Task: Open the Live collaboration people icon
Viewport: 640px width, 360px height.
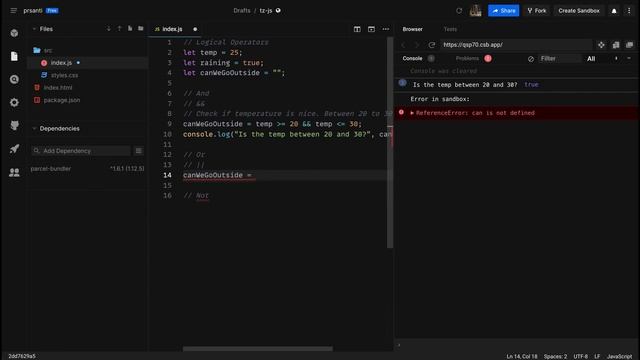Action: (14, 172)
